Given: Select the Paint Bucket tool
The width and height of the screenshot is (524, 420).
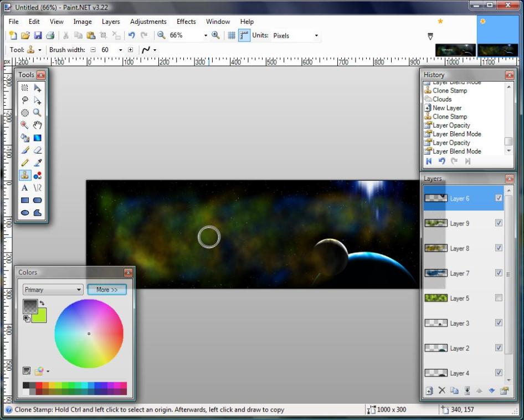Looking at the screenshot, I should point(25,138).
